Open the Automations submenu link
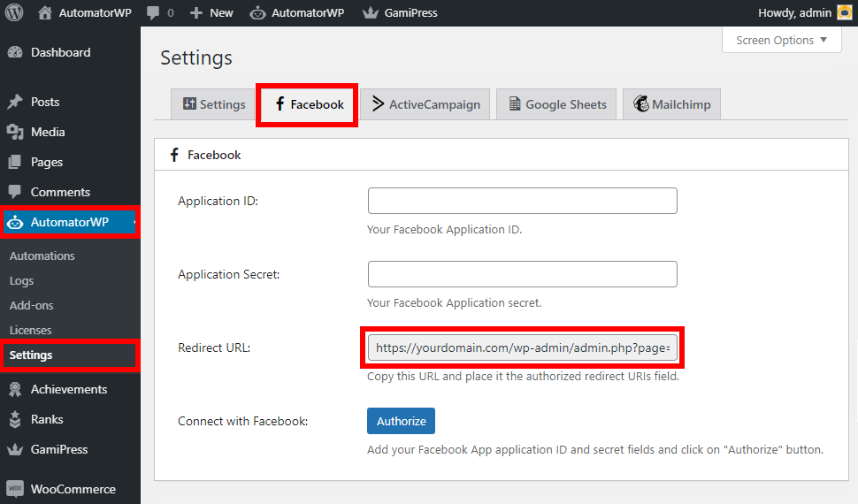 tap(42, 256)
